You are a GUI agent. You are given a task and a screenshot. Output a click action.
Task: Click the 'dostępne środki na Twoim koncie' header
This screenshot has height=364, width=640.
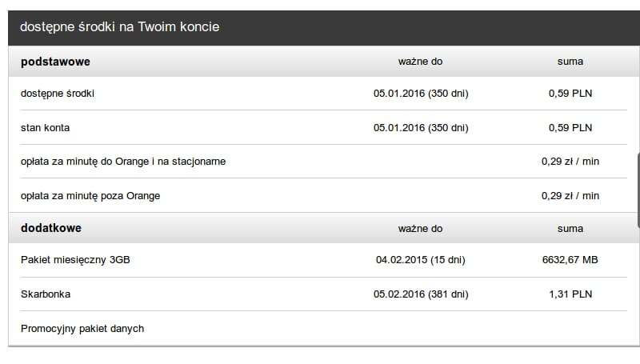[x=119, y=27]
